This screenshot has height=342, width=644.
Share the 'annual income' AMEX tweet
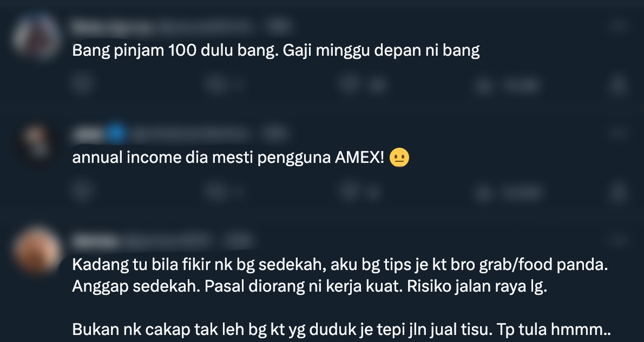[618, 192]
